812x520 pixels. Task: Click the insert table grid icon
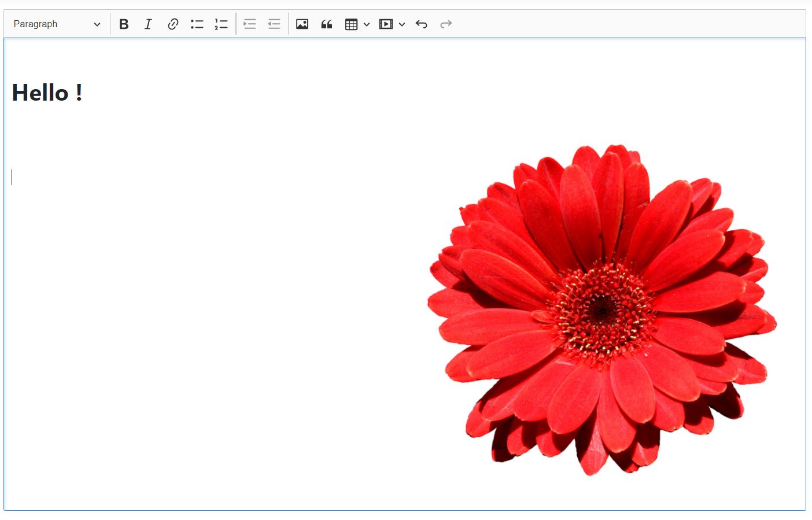tap(351, 24)
